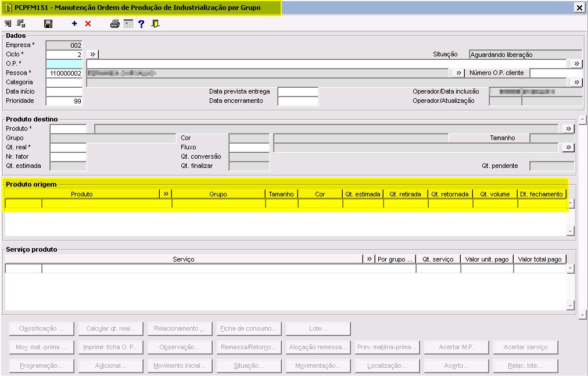The height and width of the screenshot is (376, 588).
Task: Click the Mov. mat.-prima button
Action: (x=42, y=347)
